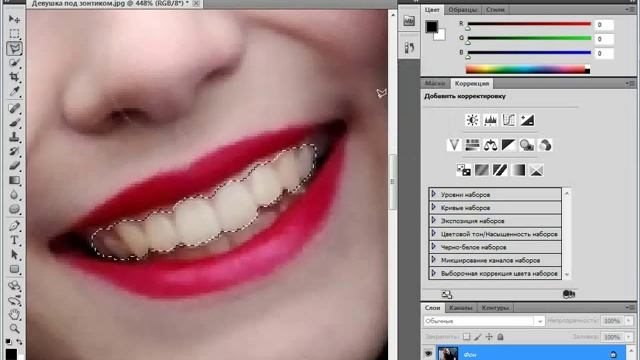The image size is (640, 360).
Task: Click the color spectrum ramp bar
Action: (x=527, y=69)
